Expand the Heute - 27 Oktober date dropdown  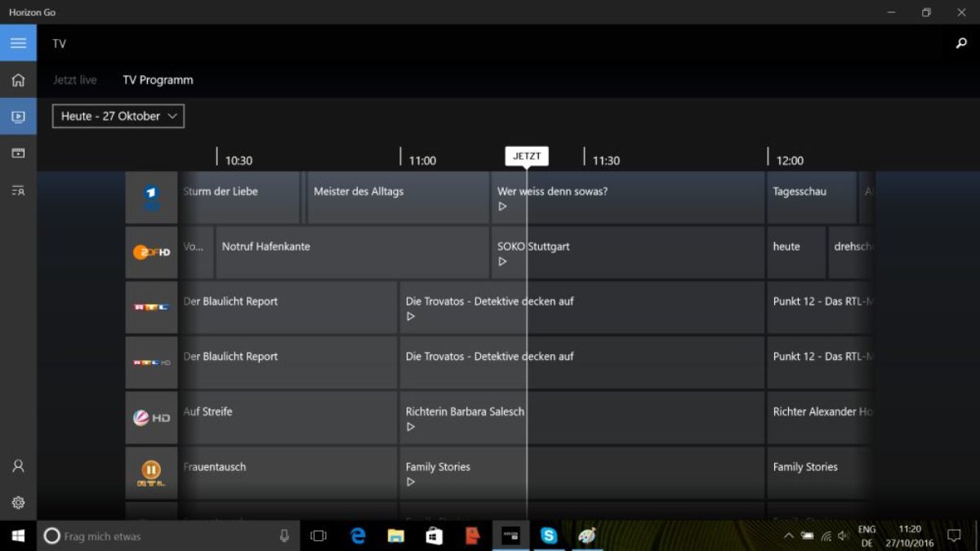pyautogui.click(x=118, y=116)
